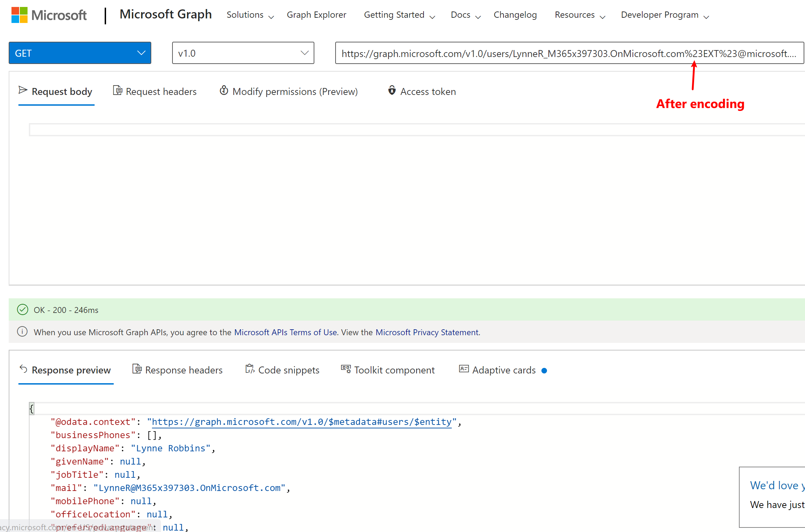Select Graph Explorer in the top navigation
The image size is (805, 532).
click(316, 15)
